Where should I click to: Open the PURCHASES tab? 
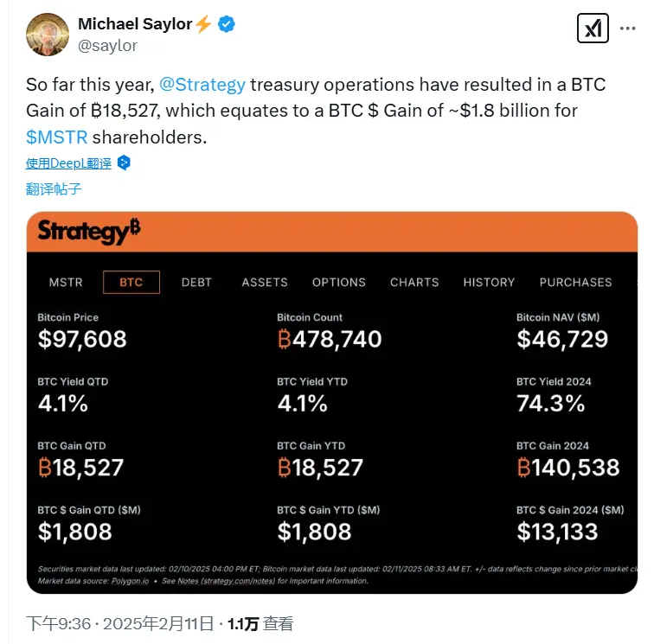point(575,282)
